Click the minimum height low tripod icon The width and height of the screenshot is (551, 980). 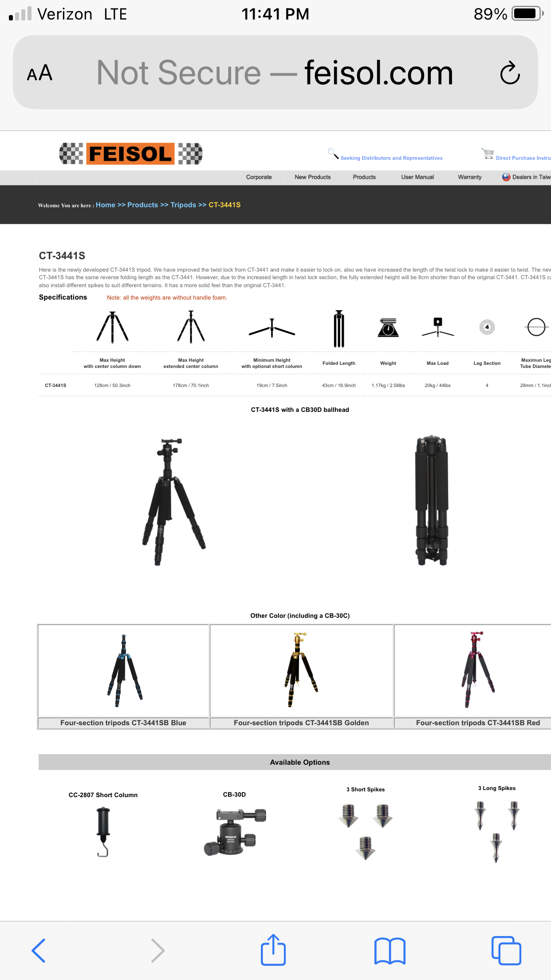click(272, 328)
